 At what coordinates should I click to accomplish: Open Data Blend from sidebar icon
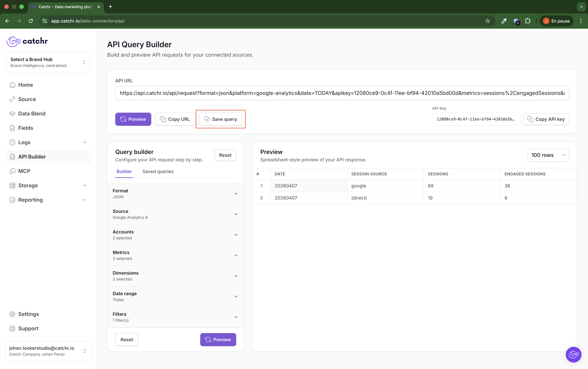coord(12,113)
